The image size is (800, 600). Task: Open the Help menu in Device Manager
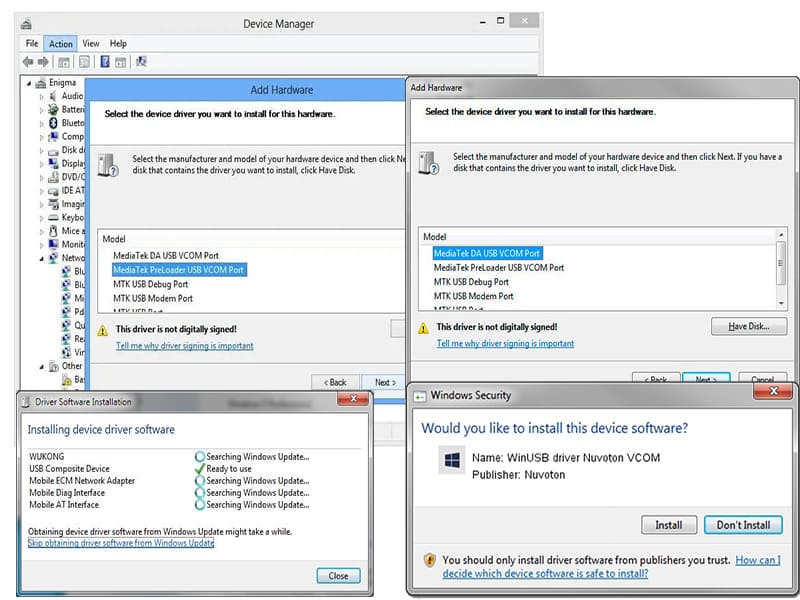click(x=118, y=43)
